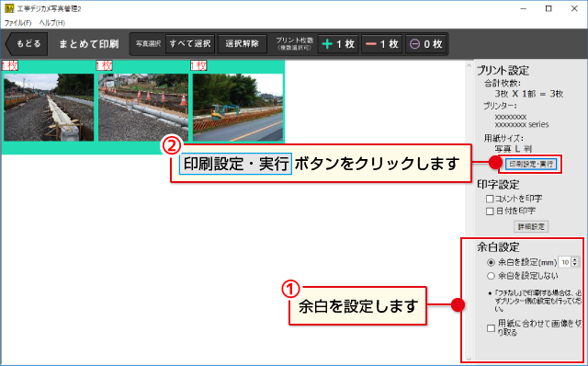Open 詳細設定 for print text
This screenshot has height=366, width=588.
(531, 227)
